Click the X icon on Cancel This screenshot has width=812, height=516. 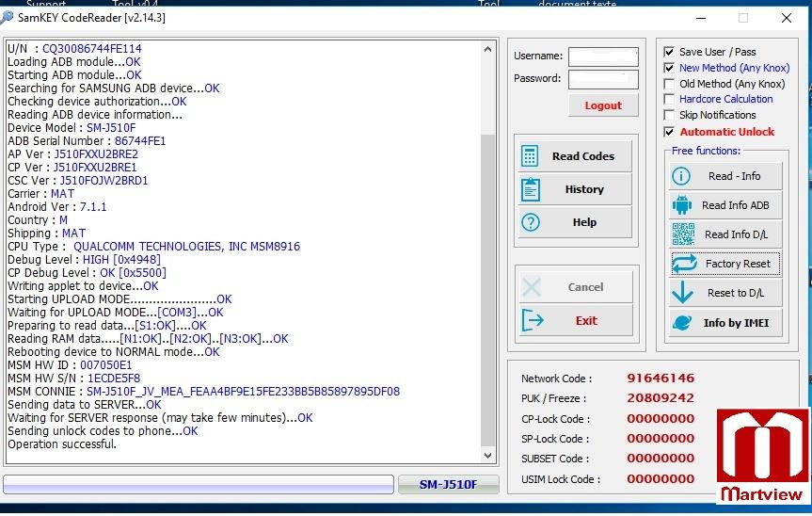tap(532, 287)
